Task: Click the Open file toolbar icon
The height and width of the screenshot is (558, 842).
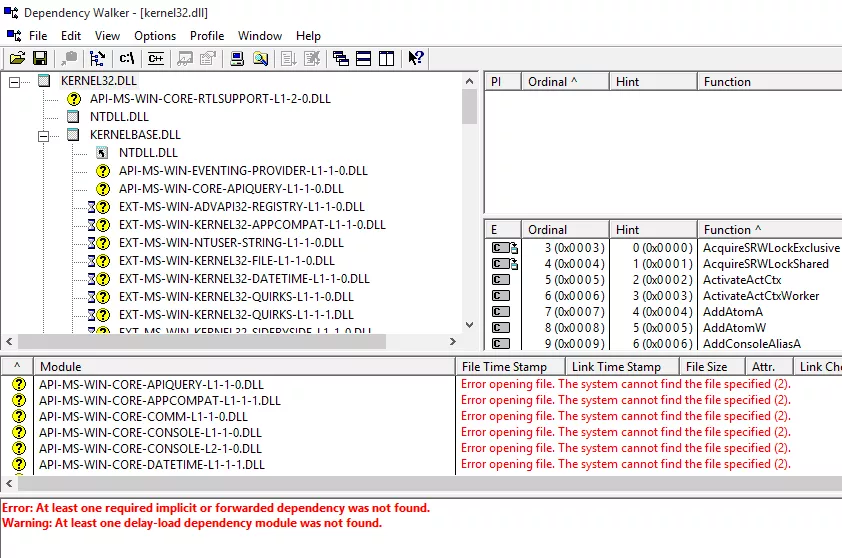Action: point(17,58)
